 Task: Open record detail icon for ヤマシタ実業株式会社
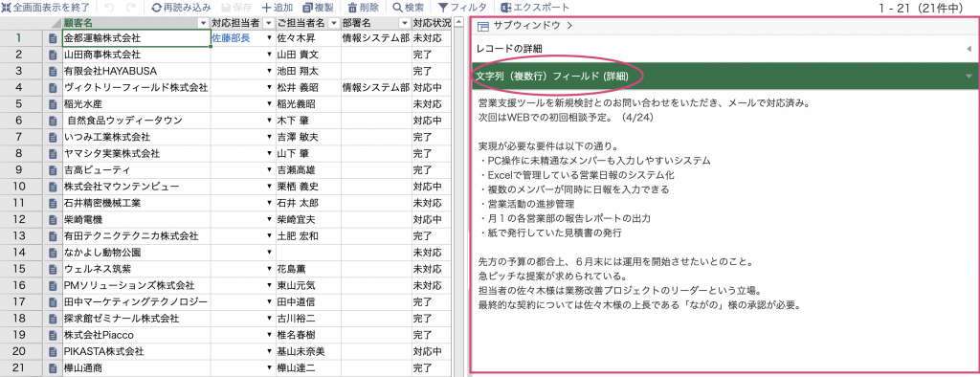[x=54, y=153]
